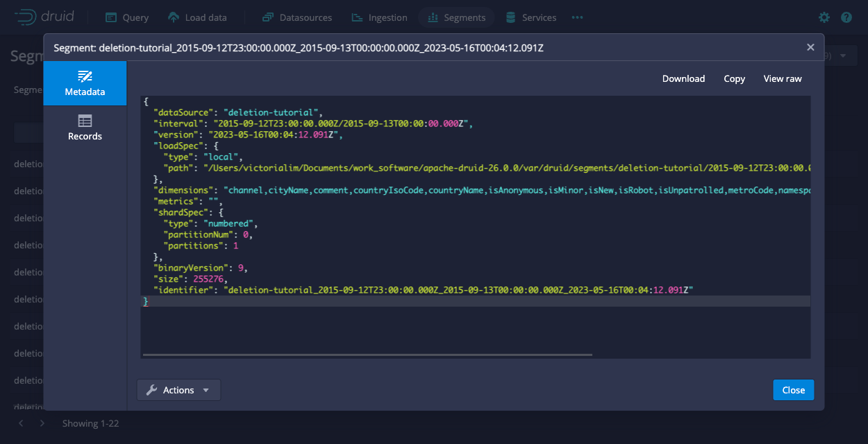The height and width of the screenshot is (444, 868).
Task: Switch to the Records tab
Action: coord(85,128)
